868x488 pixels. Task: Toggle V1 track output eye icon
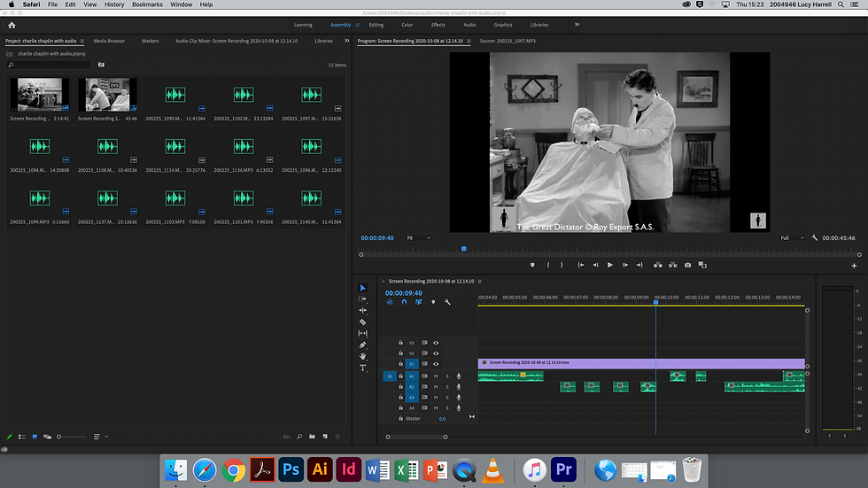[x=436, y=364]
